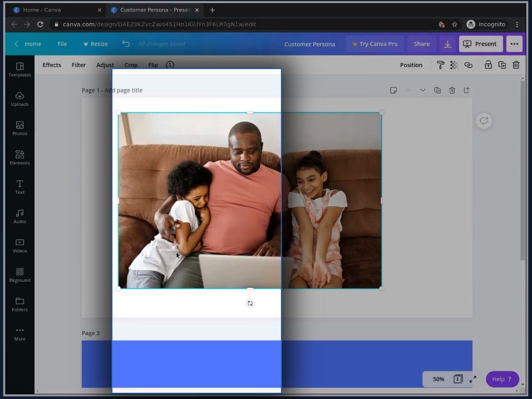Screen dimensions: 532x399
Task: Move Page 1 up with chevron
Action: (408, 91)
